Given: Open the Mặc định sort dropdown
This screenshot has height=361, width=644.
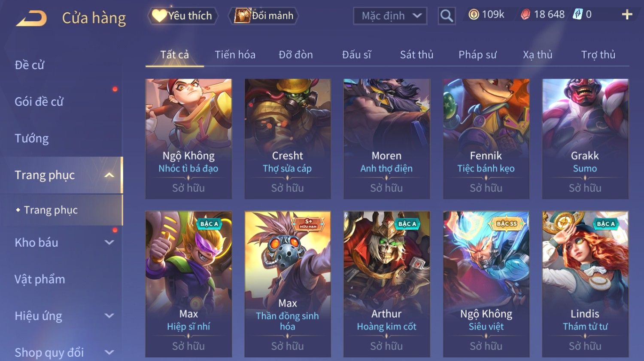Looking at the screenshot, I should pyautogui.click(x=390, y=16).
